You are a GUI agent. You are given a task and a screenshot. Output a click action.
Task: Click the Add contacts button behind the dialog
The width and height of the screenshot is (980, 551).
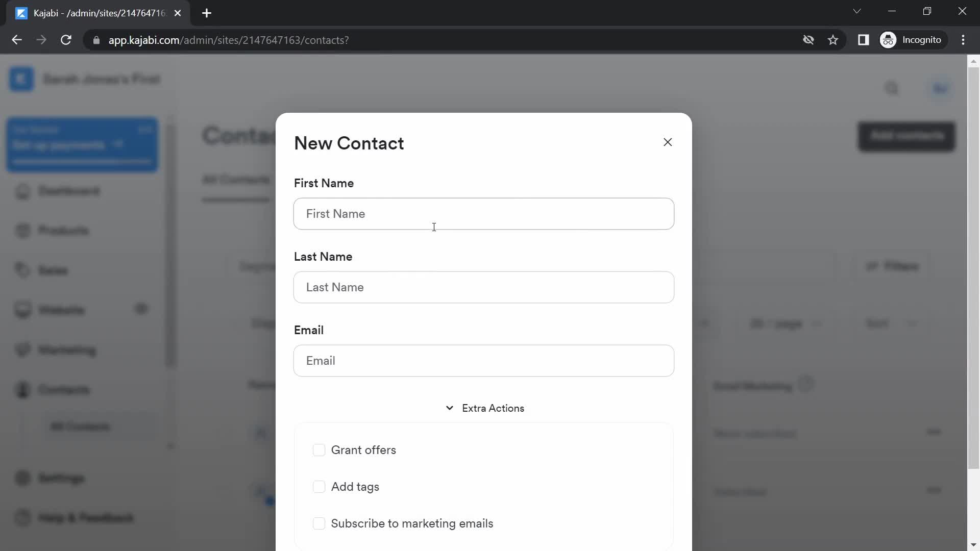[906, 136]
